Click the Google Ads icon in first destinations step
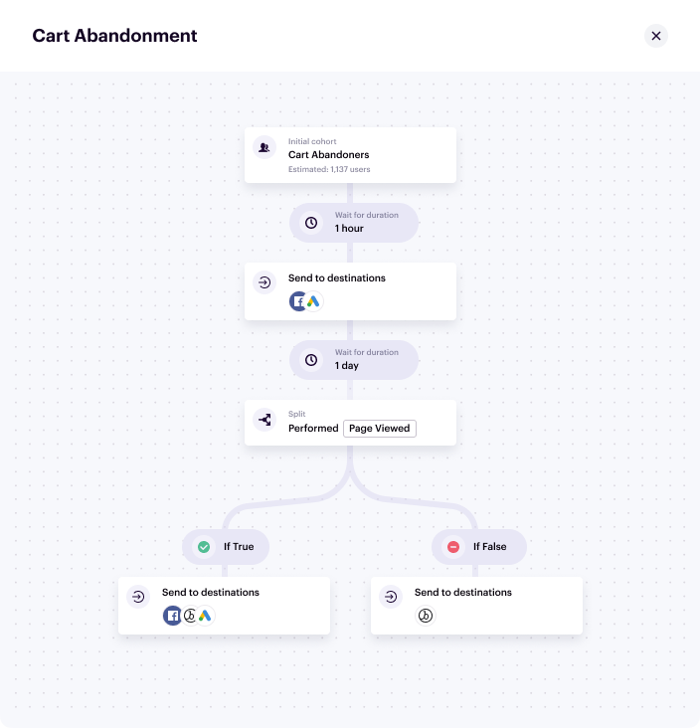Screen dimensions: 700x728 coord(314,301)
